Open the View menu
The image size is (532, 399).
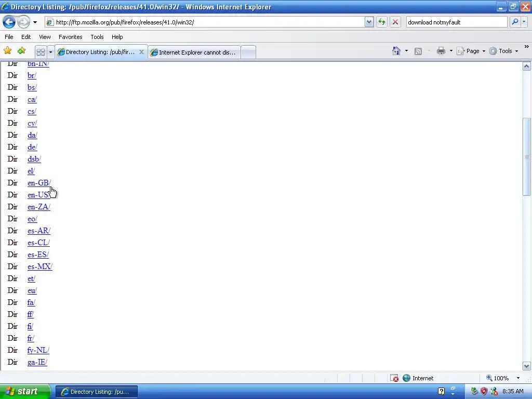pos(45,37)
